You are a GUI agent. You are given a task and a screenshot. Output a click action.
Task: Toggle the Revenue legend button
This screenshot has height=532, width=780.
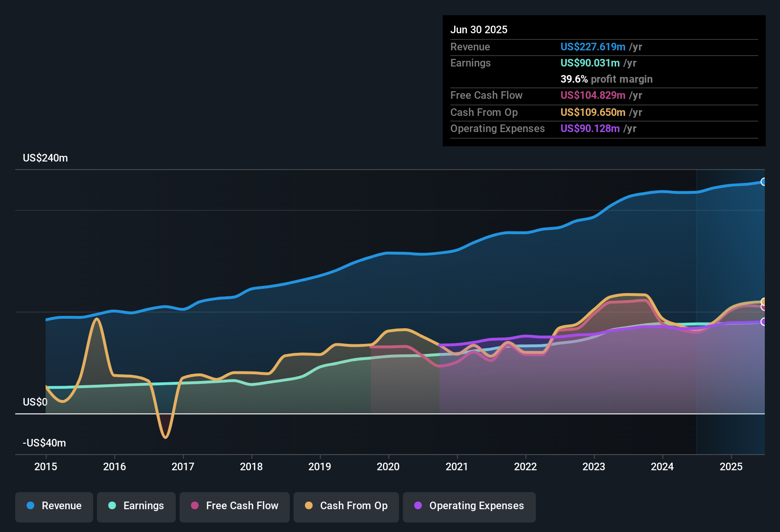pyautogui.click(x=54, y=507)
